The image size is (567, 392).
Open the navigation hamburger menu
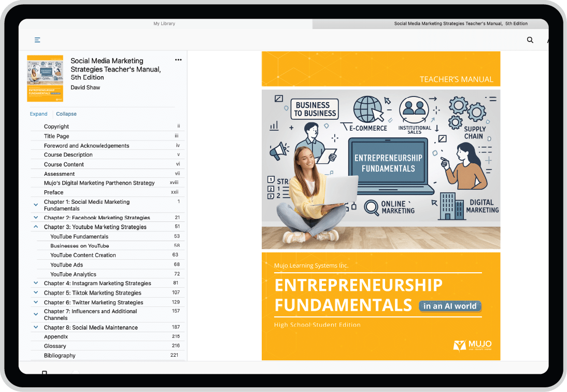click(x=36, y=39)
